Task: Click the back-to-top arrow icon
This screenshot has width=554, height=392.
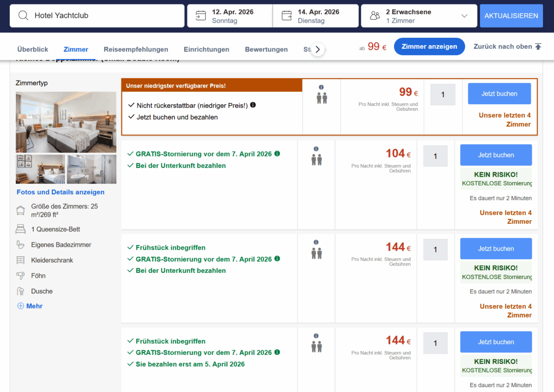Action: tap(538, 47)
